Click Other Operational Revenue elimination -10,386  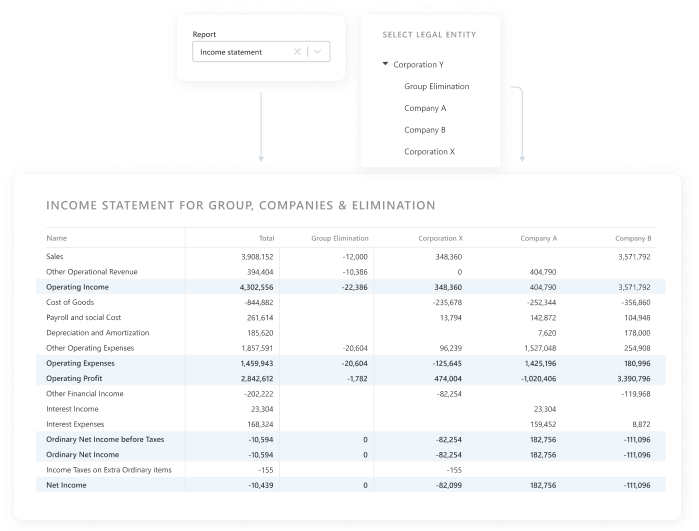355,272
